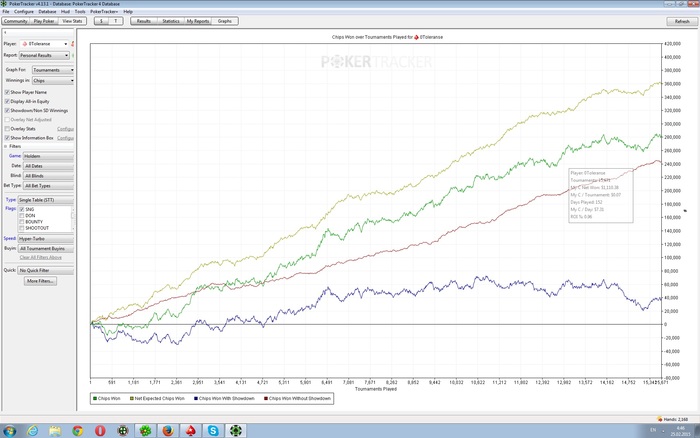Switch to the View Stats section

point(72,21)
